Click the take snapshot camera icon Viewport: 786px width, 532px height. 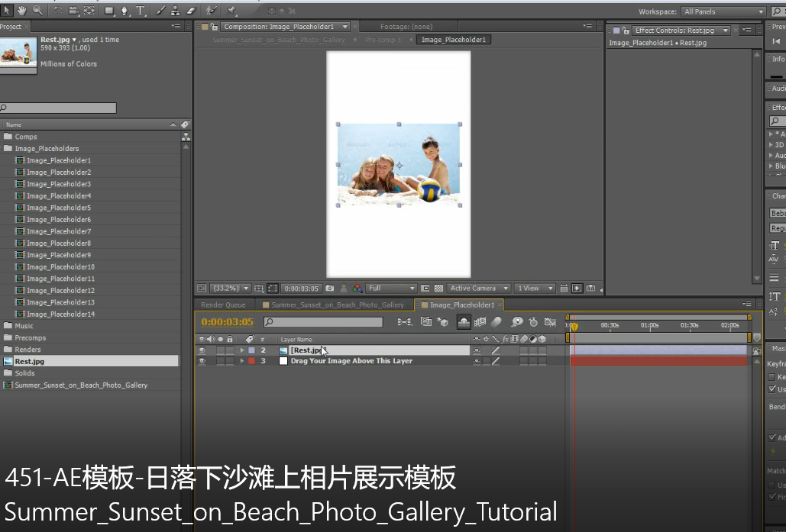click(330, 289)
